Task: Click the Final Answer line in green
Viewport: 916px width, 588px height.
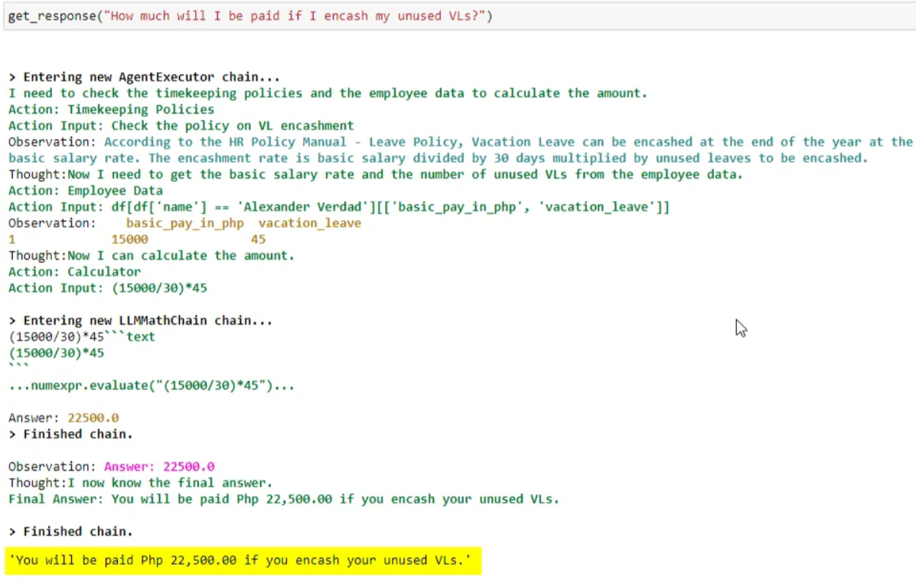Action: 283,499
